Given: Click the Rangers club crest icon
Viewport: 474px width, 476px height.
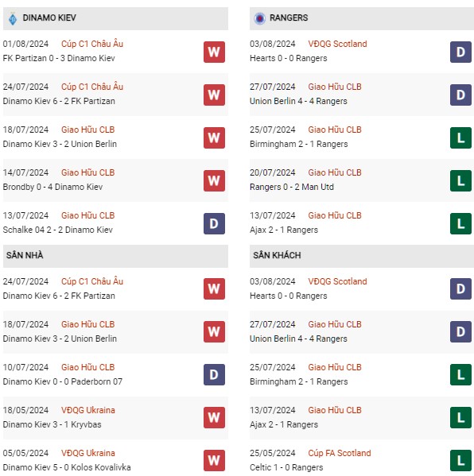Looking at the screenshot, I should 260,18.
